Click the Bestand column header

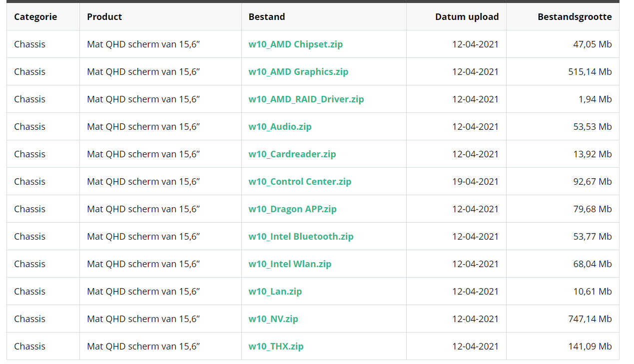267,16
